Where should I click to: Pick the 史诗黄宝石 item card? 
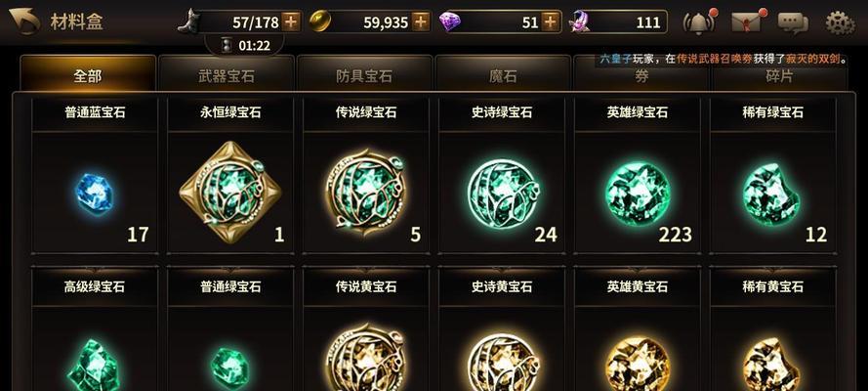coord(502,329)
